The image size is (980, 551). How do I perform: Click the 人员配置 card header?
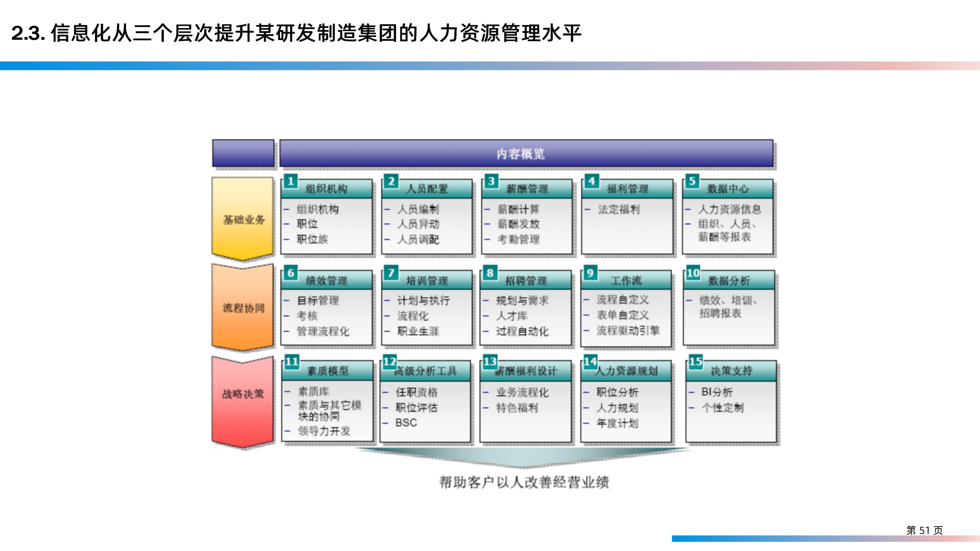coord(427,189)
